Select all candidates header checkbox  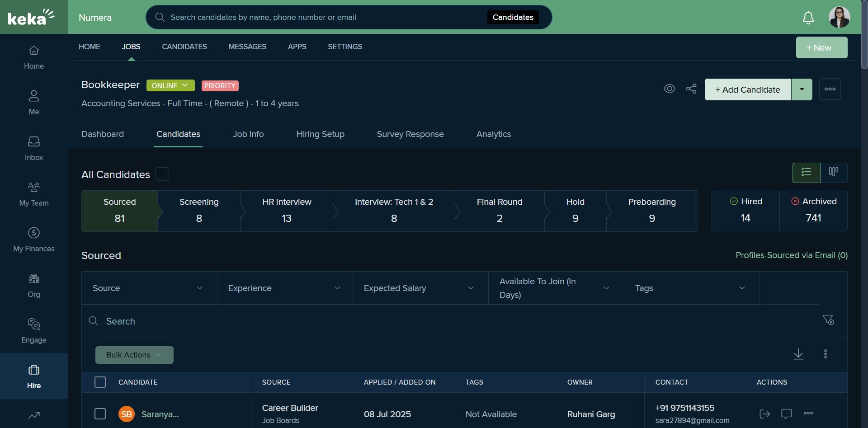tap(100, 382)
